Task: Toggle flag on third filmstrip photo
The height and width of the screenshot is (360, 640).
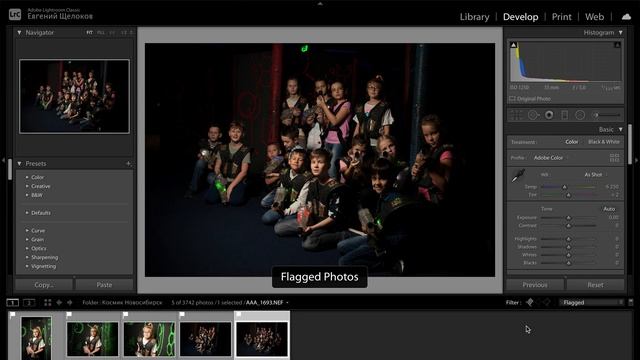Action: tap(125, 315)
